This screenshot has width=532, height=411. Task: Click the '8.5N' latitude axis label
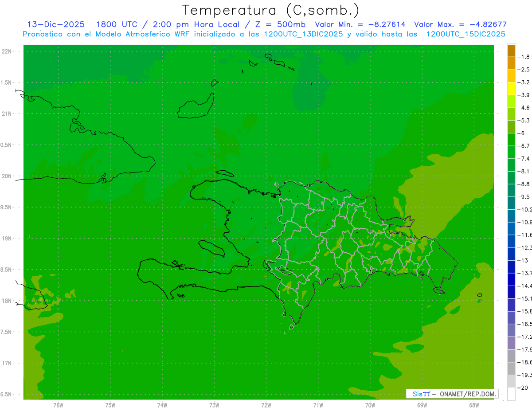[x=6, y=270]
